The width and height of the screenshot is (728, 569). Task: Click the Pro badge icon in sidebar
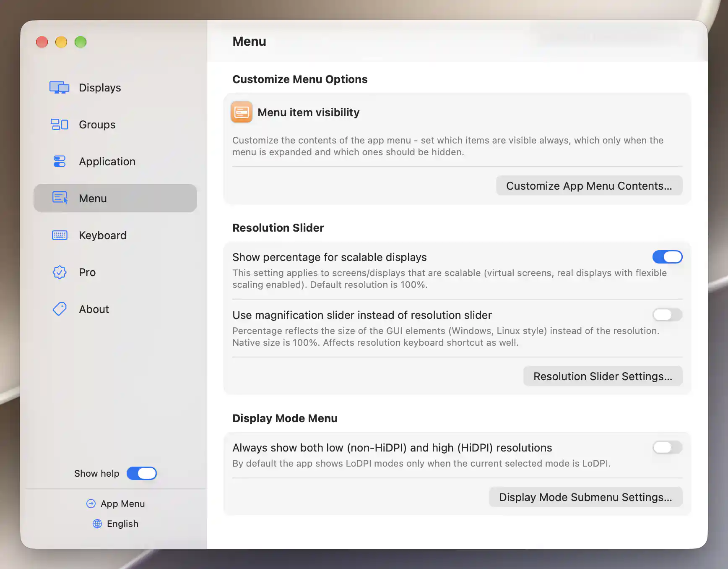pos(59,272)
